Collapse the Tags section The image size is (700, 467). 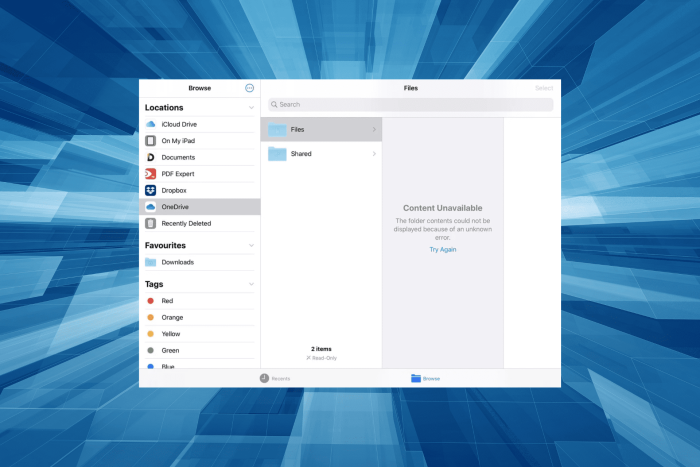[x=251, y=284]
